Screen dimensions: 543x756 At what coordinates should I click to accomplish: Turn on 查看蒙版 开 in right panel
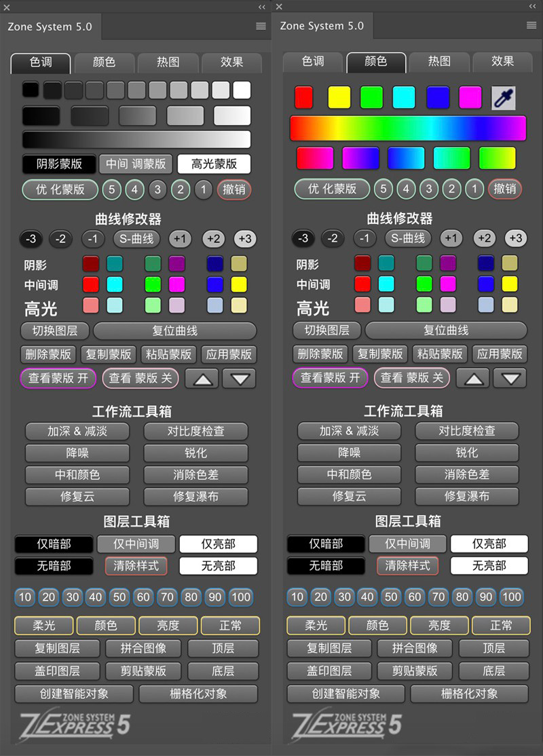pyautogui.click(x=331, y=378)
